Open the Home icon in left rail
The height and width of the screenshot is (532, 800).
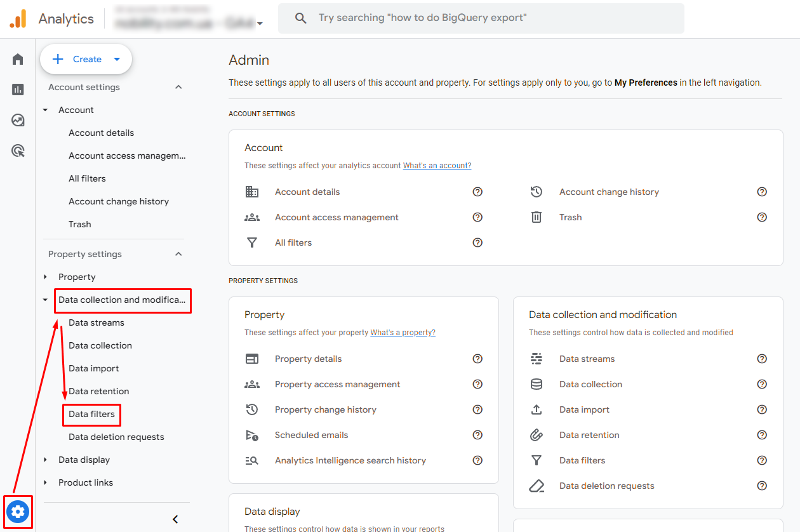[x=18, y=59]
